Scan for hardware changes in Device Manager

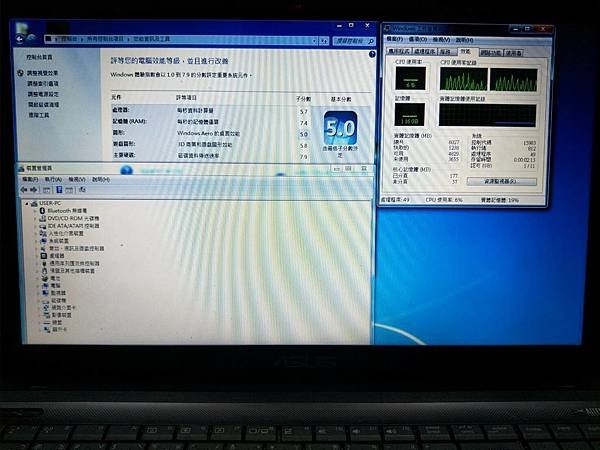[x=82, y=189]
